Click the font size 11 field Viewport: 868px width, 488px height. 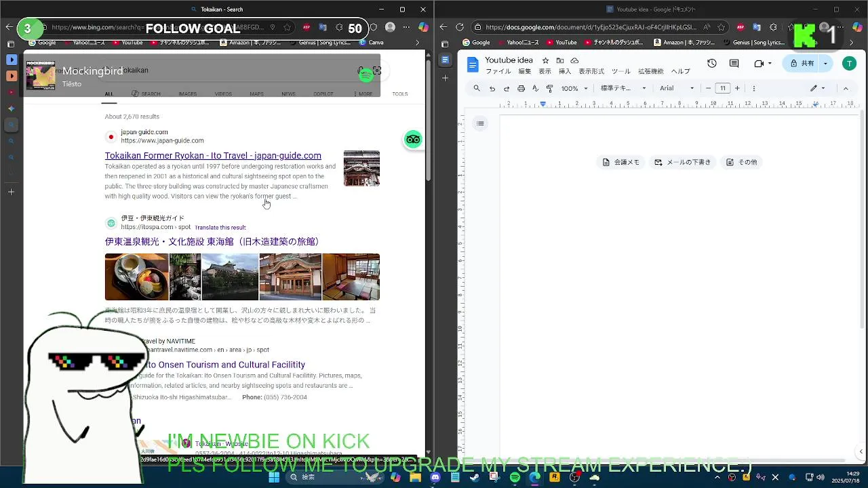coord(723,88)
